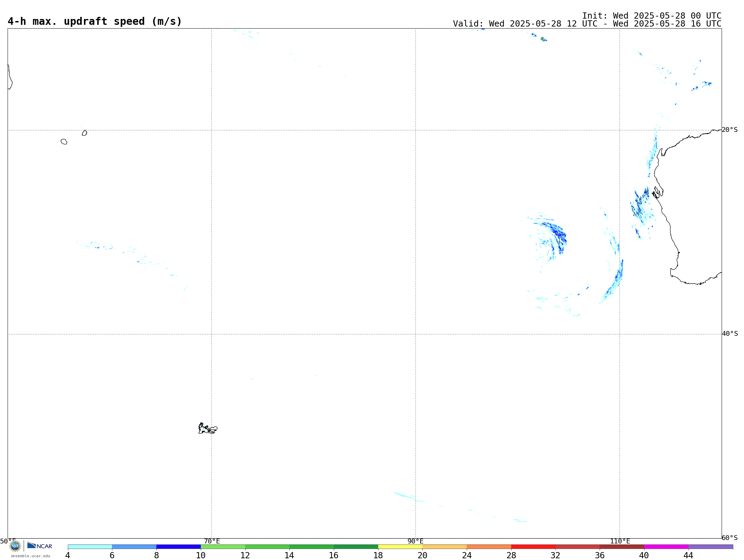Click the NSF logo icon

pos(15,546)
